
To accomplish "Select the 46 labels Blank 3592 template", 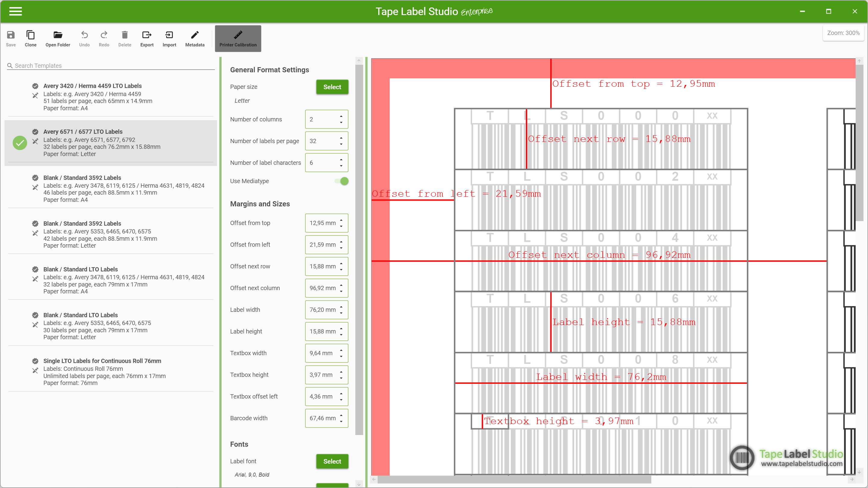I will click(111, 189).
